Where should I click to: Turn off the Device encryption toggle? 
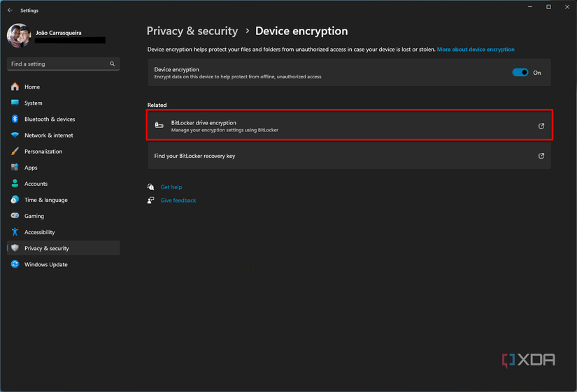click(520, 73)
